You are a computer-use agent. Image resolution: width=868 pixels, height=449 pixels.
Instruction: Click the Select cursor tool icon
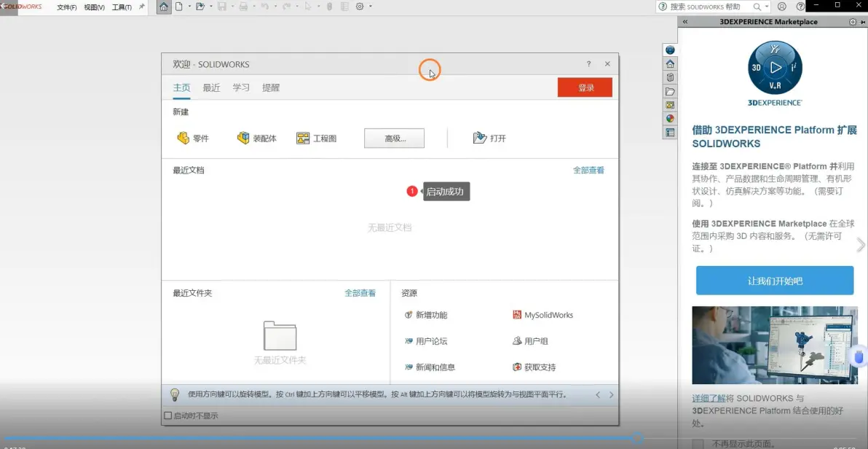tap(308, 7)
